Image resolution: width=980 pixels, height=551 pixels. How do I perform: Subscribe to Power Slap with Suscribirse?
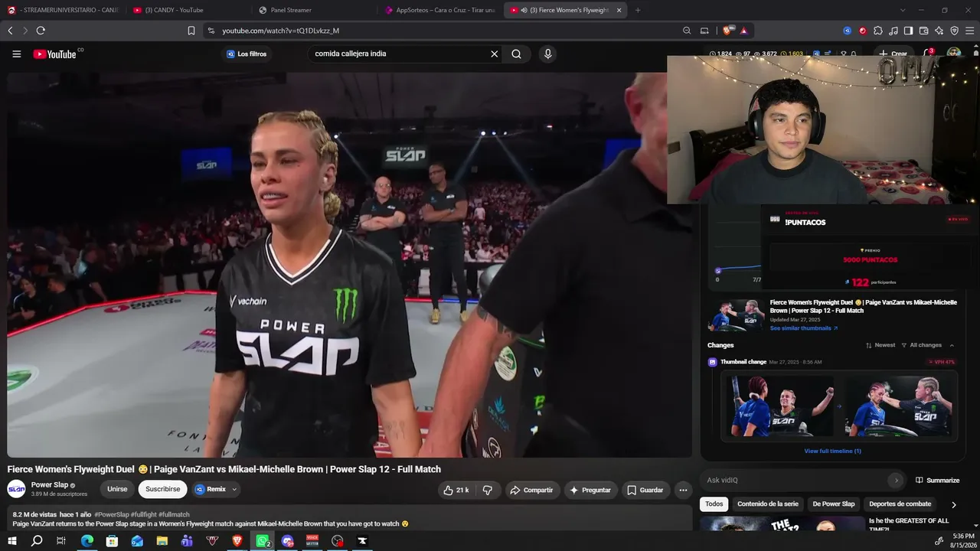pos(163,490)
